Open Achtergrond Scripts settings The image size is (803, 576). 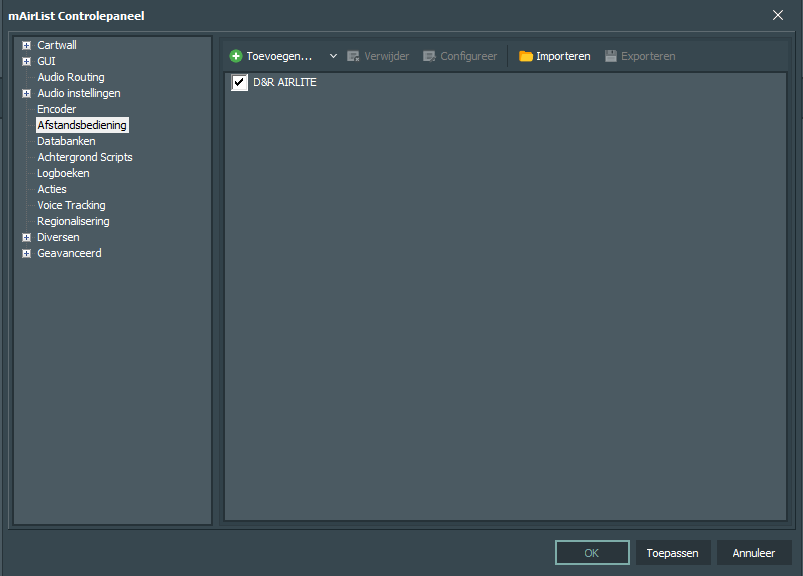(x=84, y=157)
